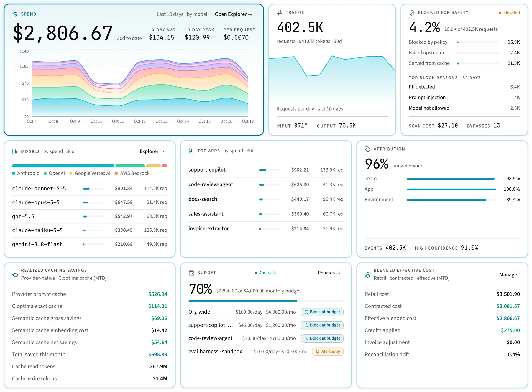The image size is (532, 392).
Task: Click the Elevated status indicator
Action: (509, 12)
